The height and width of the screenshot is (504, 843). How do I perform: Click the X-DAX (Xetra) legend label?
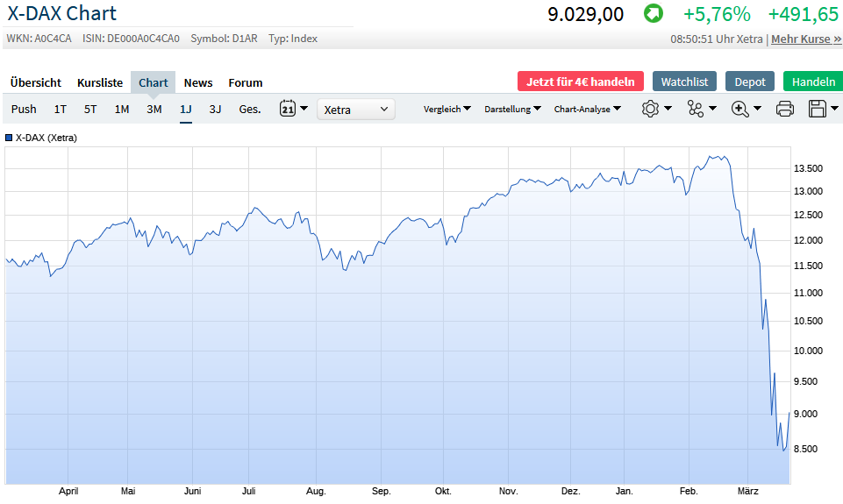[46, 138]
